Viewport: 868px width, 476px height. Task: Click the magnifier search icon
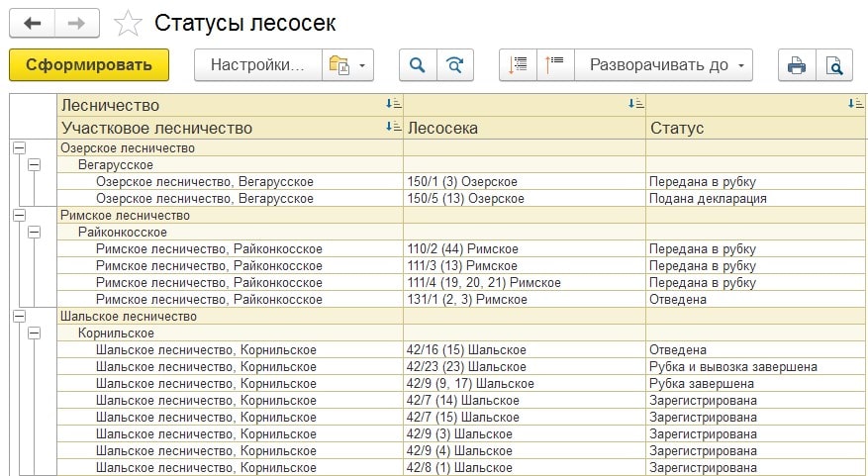tap(418, 65)
